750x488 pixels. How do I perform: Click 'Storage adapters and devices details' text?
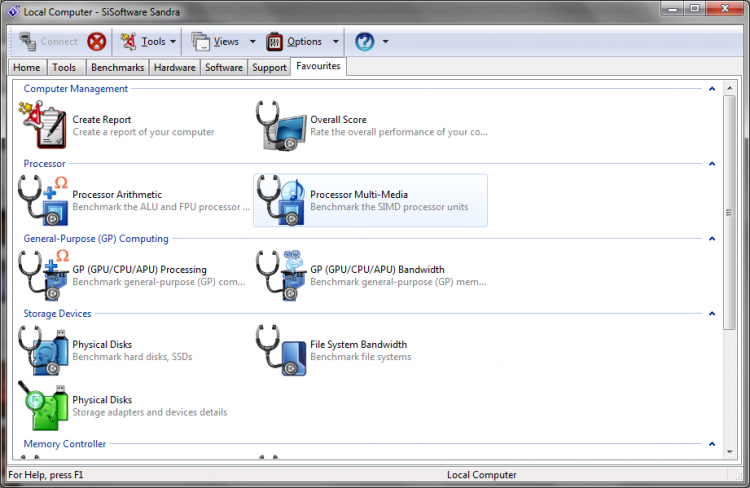pos(150,412)
